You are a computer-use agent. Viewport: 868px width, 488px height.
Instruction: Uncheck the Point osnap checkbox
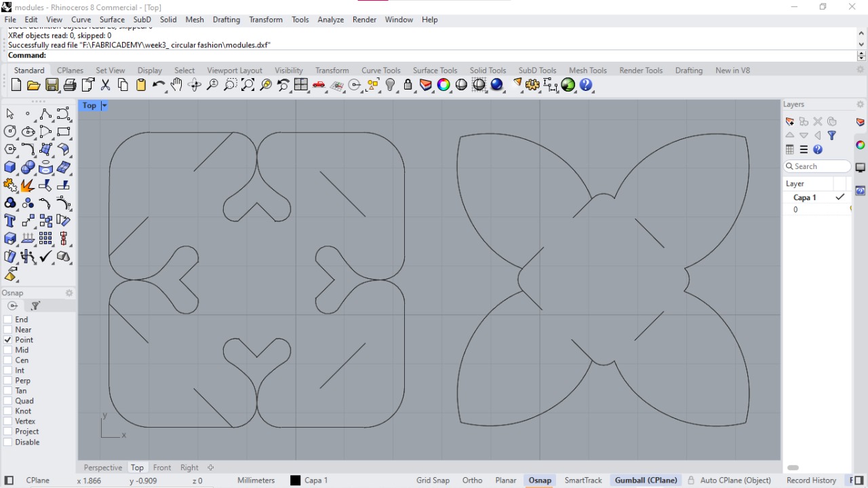pos(8,340)
